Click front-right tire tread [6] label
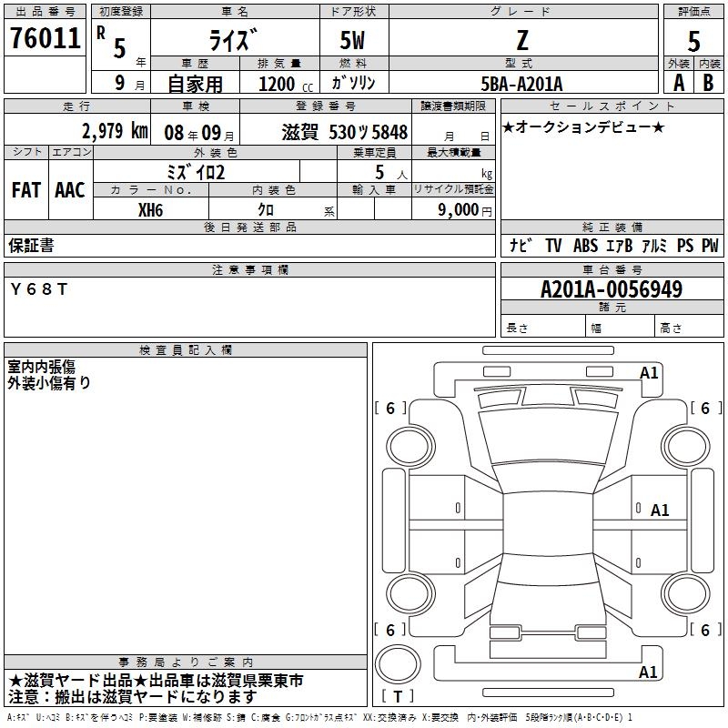This screenshot has width=728, height=728. 706,408
